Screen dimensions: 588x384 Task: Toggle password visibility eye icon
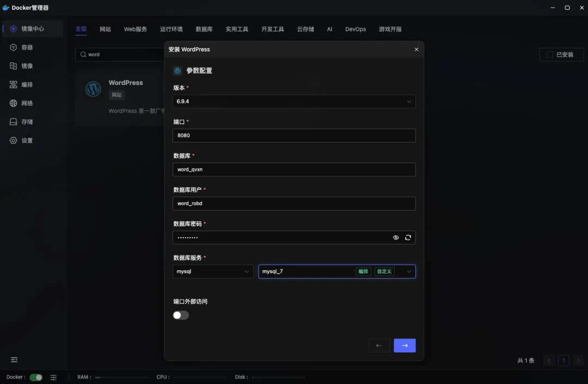tap(396, 238)
